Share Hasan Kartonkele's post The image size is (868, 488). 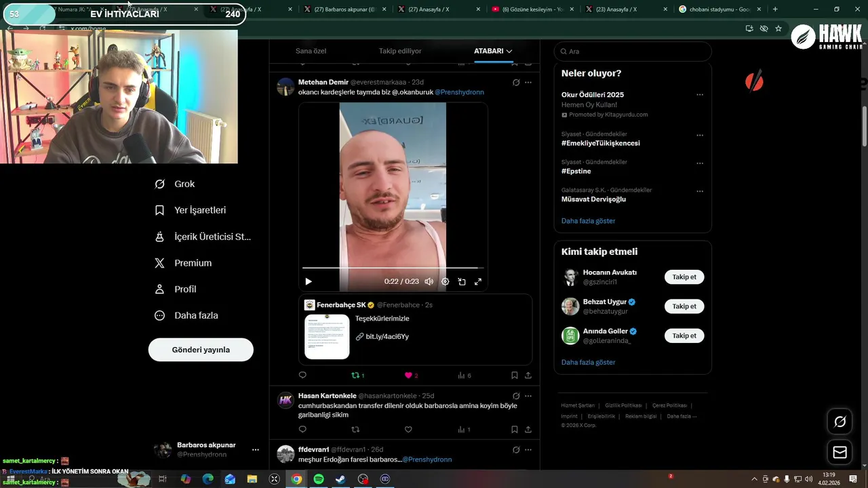point(528,429)
